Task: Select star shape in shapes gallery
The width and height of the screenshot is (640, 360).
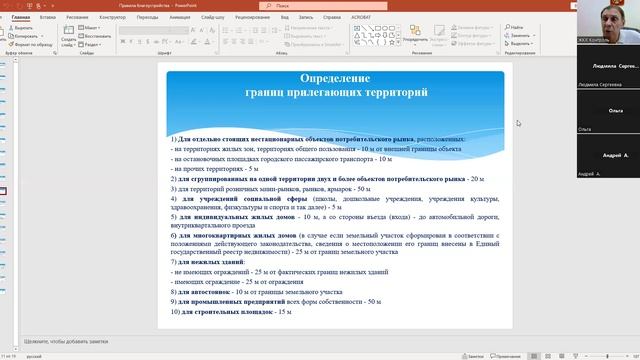Action: click(x=392, y=42)
